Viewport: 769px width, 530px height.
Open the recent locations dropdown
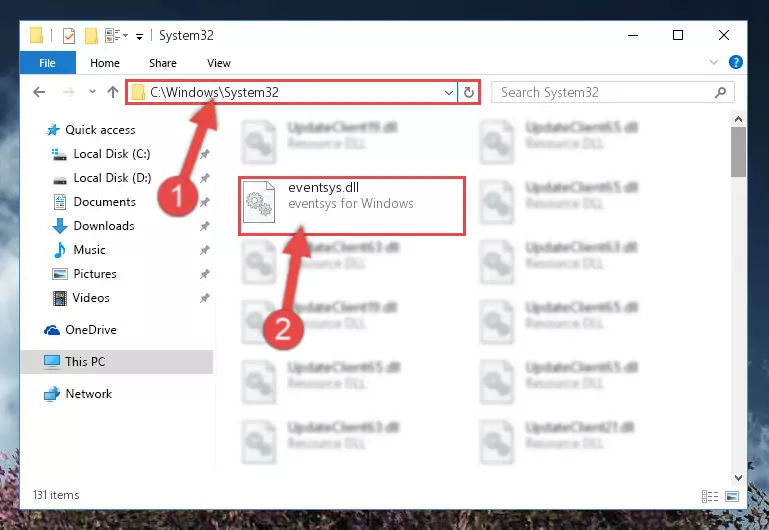92,92
